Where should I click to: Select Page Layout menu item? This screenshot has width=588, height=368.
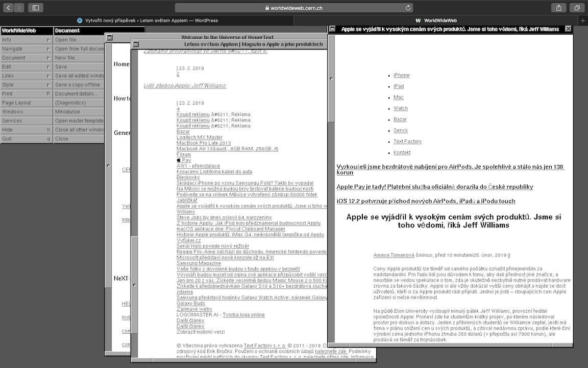pyautogui.click(x=26, y=103)
